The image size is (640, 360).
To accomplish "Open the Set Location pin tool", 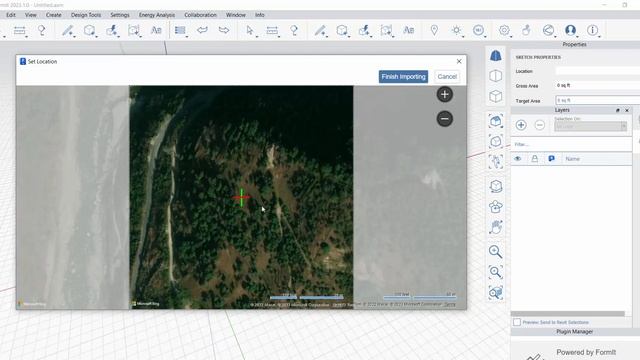I will click(434, 30).
